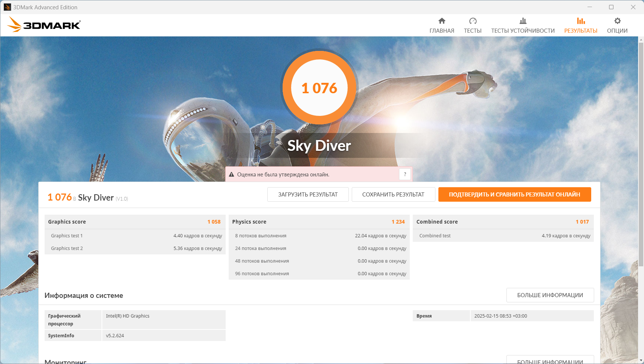Screen dimensions: 644x364
Task: Open the speedometer Тесты icon
Action: point(473,21)
